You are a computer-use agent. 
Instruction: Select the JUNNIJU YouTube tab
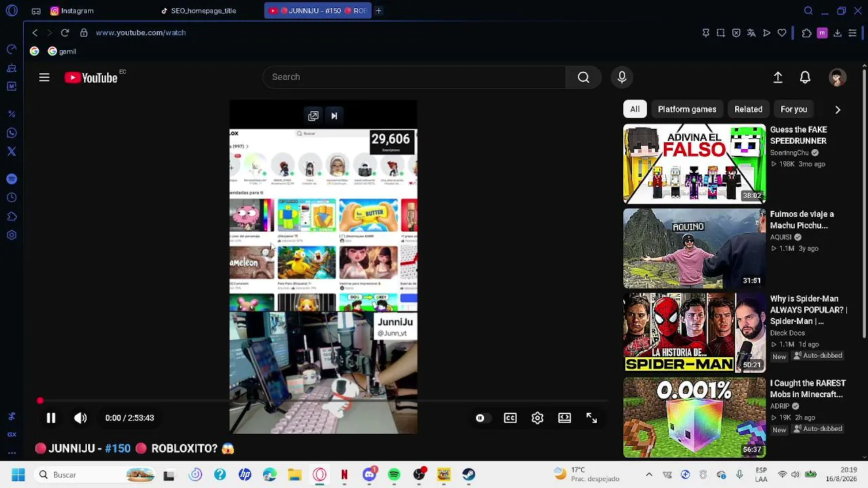[317, 11]
